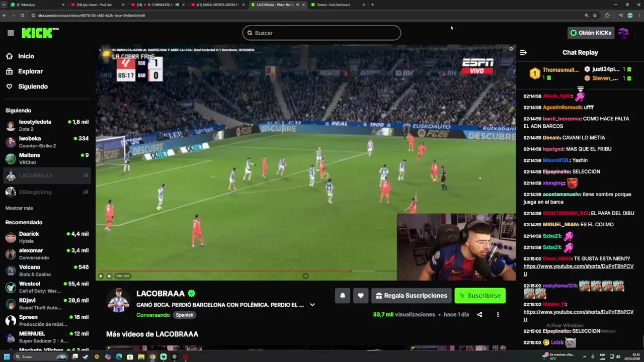Open Spreen recommended channel
Image resolution: width=644 pixels, height=362 pixels.
47,320
